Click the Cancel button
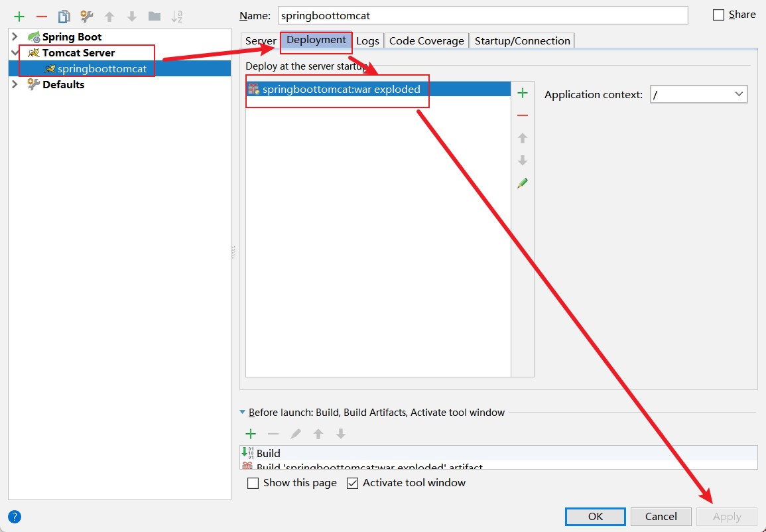 pos(661,516)
